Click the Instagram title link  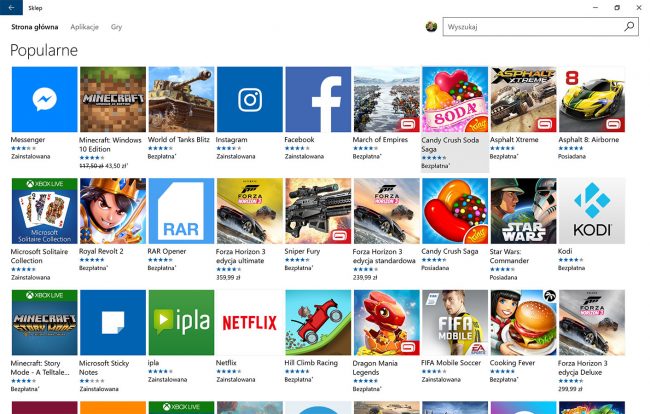[231, 140]
